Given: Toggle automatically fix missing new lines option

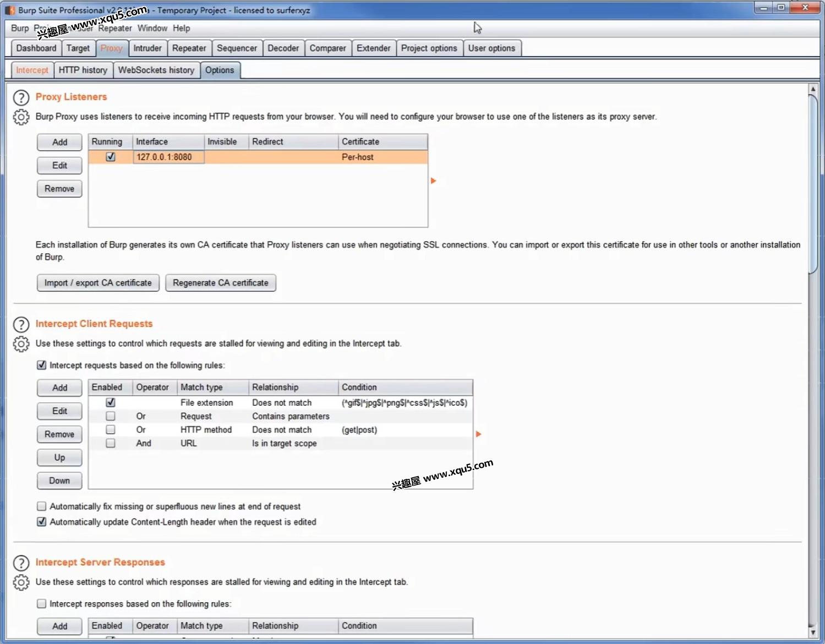Looking at the screenshot, I should click(41, 506).
